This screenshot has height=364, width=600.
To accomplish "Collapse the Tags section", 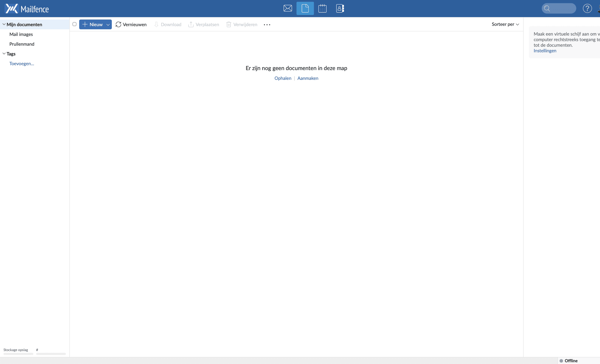I will tap(4, 54).
